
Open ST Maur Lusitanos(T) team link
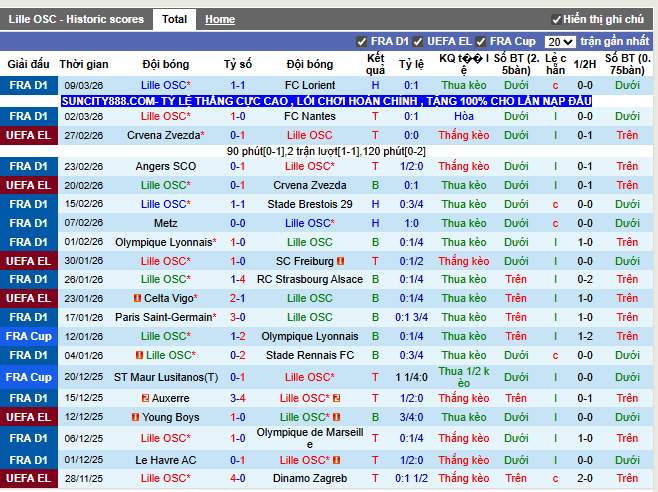(x=166, y=377)
